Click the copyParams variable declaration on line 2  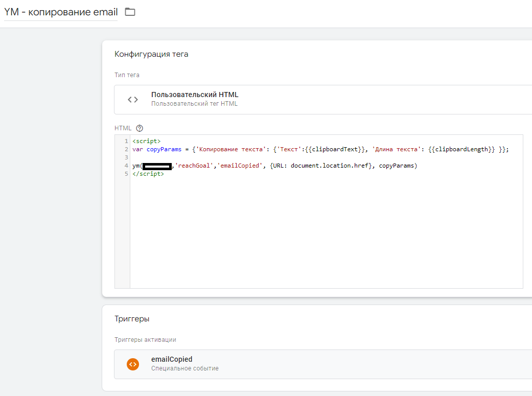coord(160,149)
